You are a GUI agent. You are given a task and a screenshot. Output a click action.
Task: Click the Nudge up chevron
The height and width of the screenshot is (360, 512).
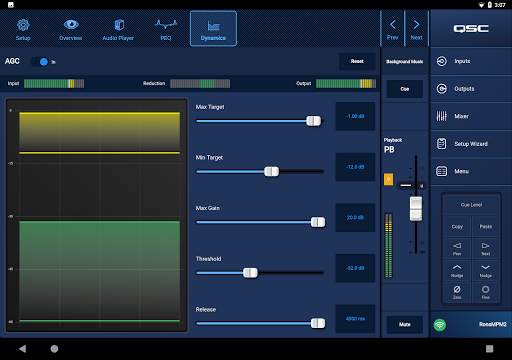[x=457, y=267]
